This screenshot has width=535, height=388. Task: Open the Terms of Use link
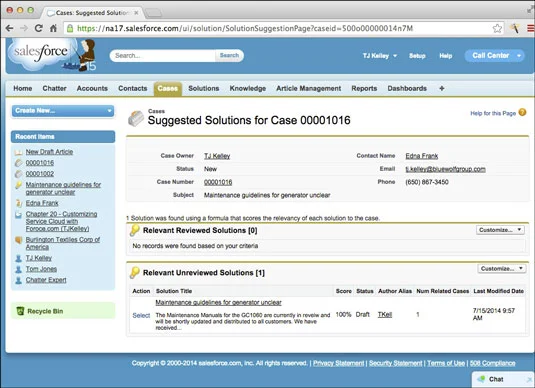[x=446, y=363]
